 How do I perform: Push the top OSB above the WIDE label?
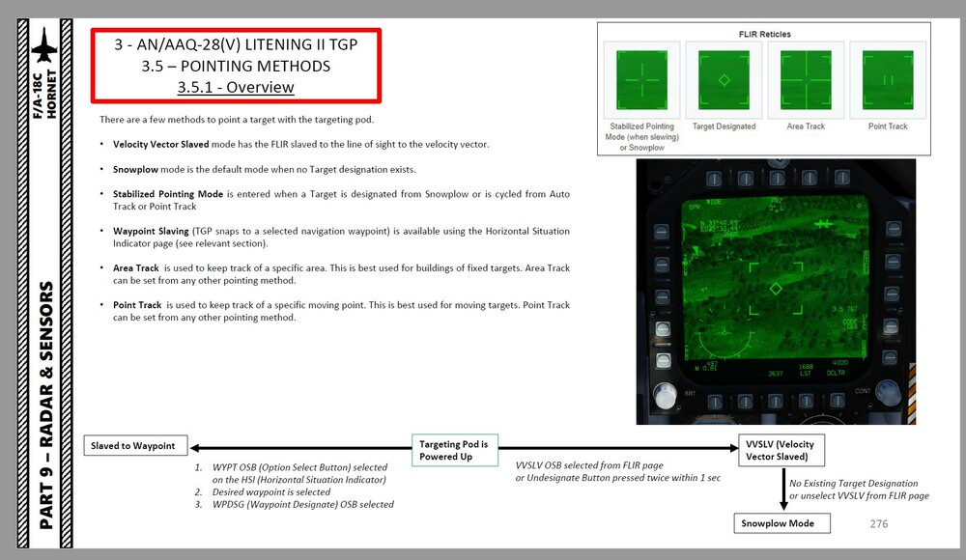pos(714,179)
